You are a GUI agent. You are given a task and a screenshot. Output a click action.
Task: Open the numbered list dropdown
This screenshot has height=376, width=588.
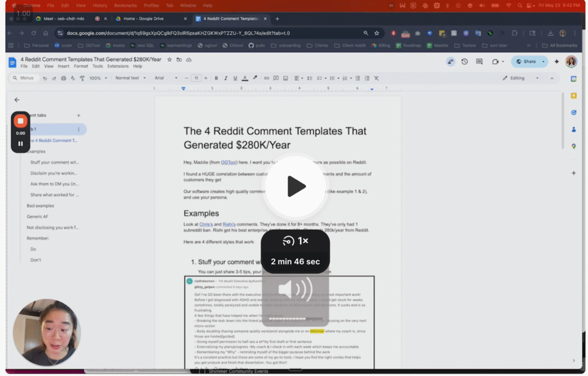tap(347, 78)
